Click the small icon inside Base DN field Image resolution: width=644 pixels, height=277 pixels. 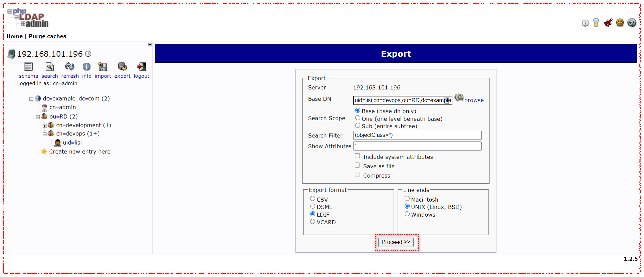click(447, 100)
